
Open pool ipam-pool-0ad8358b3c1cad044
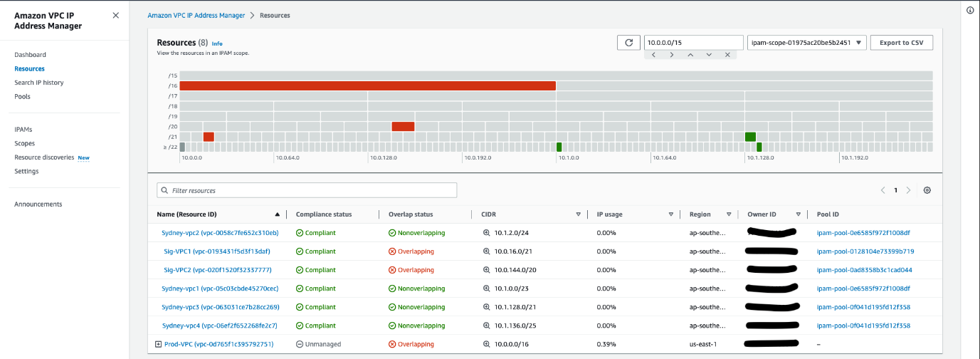865,270
